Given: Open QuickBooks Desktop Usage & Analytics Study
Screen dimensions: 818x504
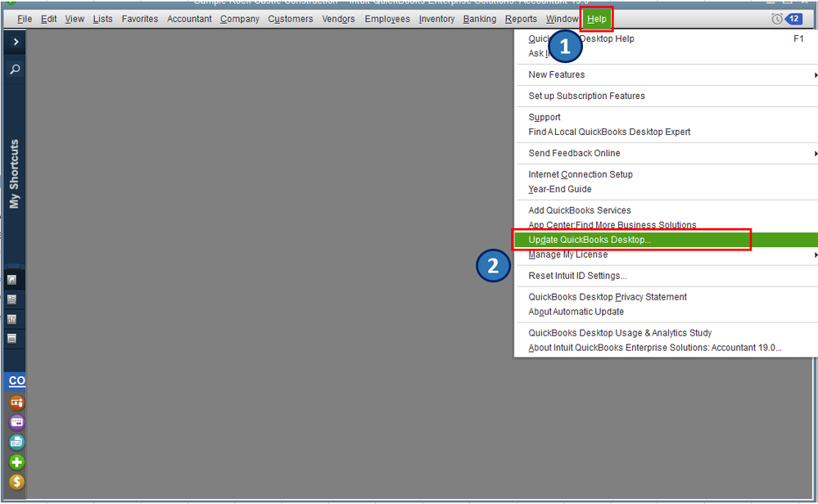Looking at the screenshot, I should [667, 333].
